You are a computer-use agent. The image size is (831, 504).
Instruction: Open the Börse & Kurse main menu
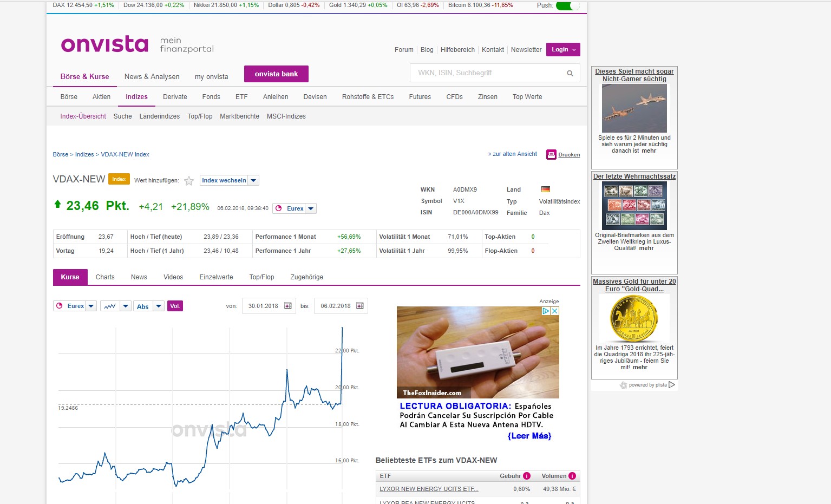click(84, 76)
